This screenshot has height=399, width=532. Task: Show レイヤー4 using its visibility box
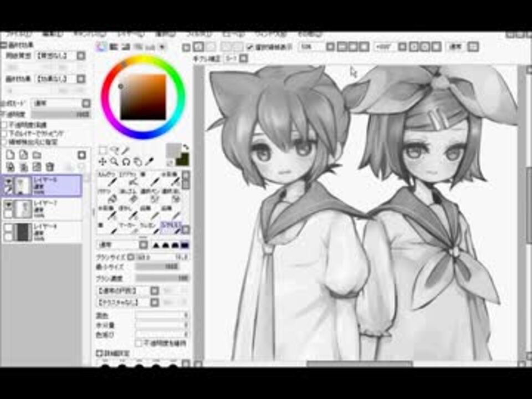click(x=8, y=228)
